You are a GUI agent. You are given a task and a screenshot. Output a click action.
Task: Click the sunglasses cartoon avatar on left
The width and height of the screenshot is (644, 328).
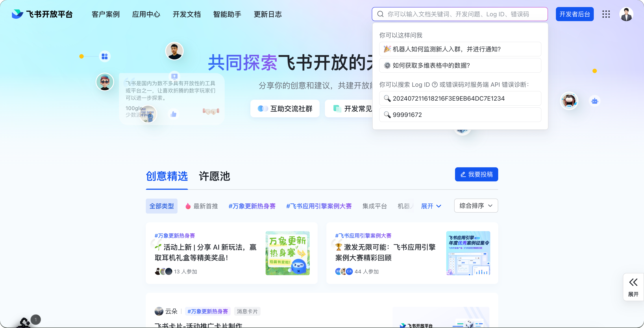point(105,82)
